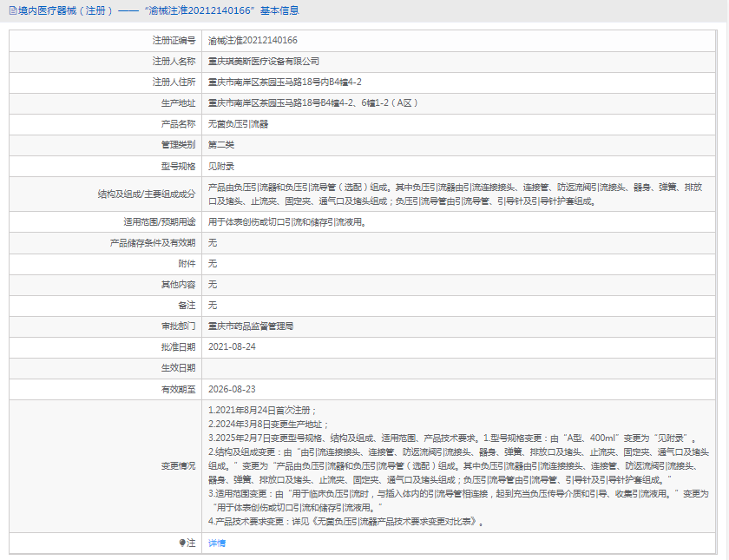Screen dimensions: 729x560
Task: Click the 注册人名称 label
Action: 174,62
